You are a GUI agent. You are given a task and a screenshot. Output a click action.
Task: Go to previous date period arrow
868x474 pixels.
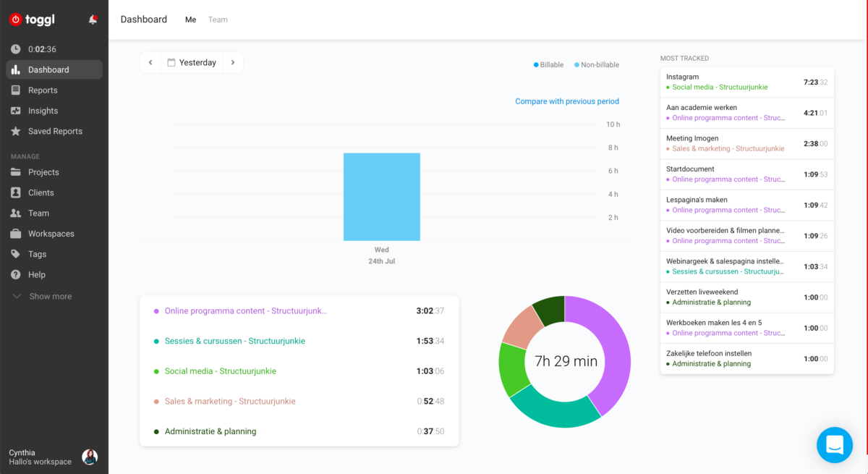150,63
